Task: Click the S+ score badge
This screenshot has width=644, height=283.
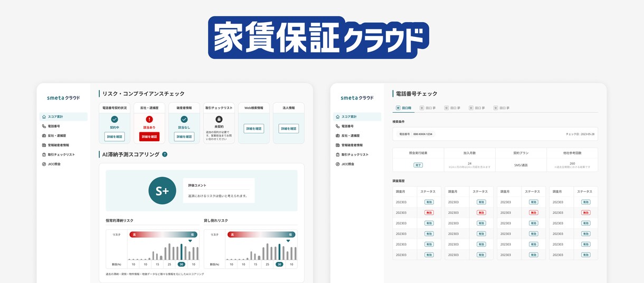Action: [162, 191]
